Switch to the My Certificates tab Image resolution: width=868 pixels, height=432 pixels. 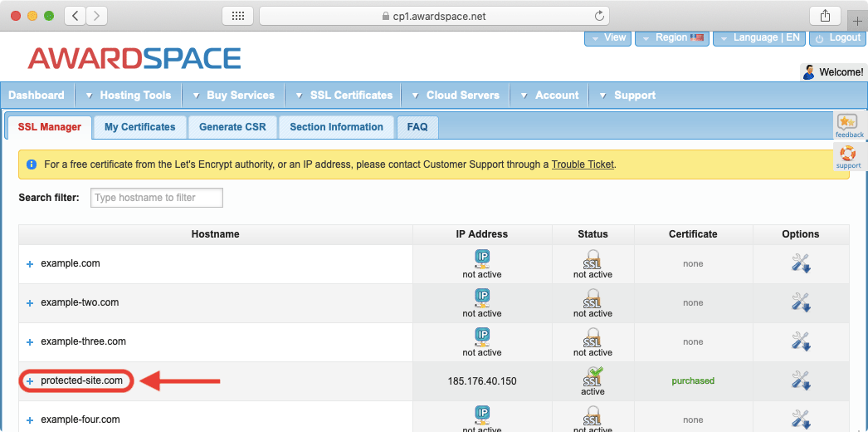[139, 127]
